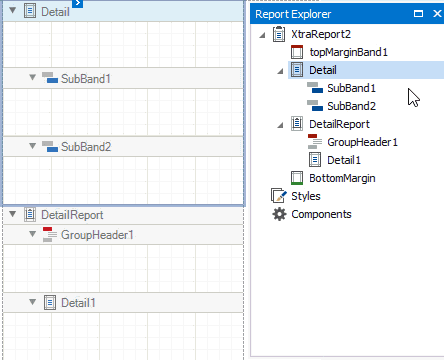Click GroupHeader1 icon in Report Explorer tree
Image resolution: width=444 pixels, height=360 pixels.
click(315, 142)
